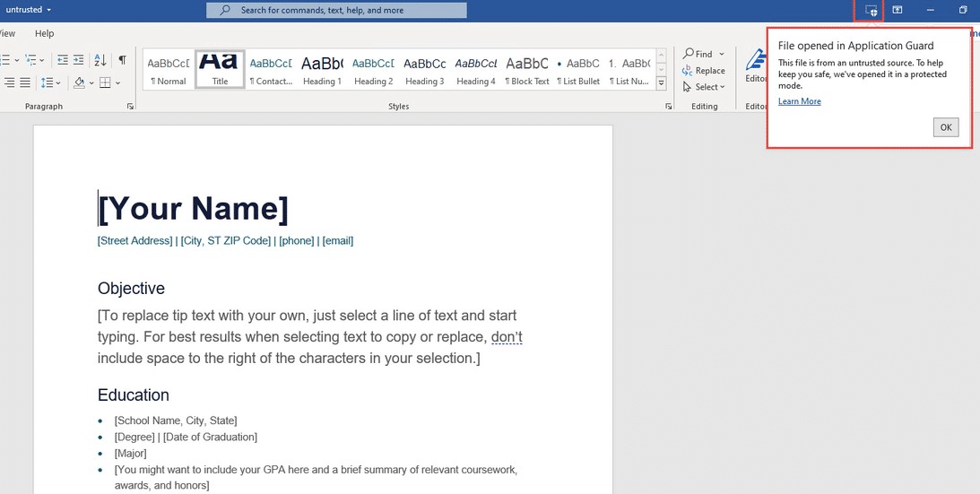Toggle the show paragraph marks button
Viewport: 980px width, 494px height.
click(123, 60)
